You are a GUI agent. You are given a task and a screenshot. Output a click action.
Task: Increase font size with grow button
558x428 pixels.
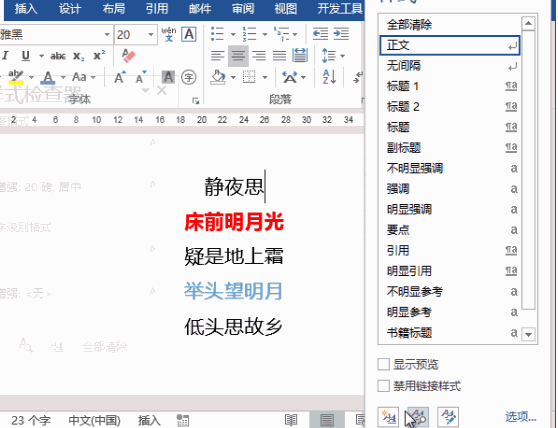click(120, 77)
